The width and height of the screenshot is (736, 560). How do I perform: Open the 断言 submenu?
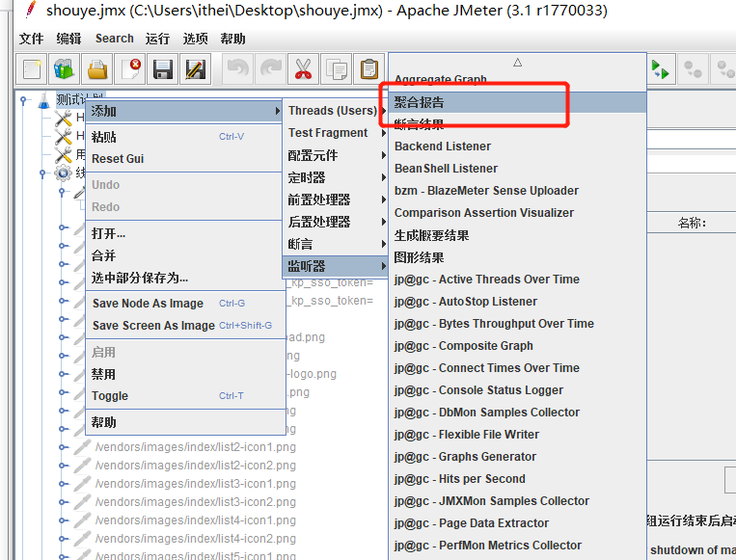[335, 244]
